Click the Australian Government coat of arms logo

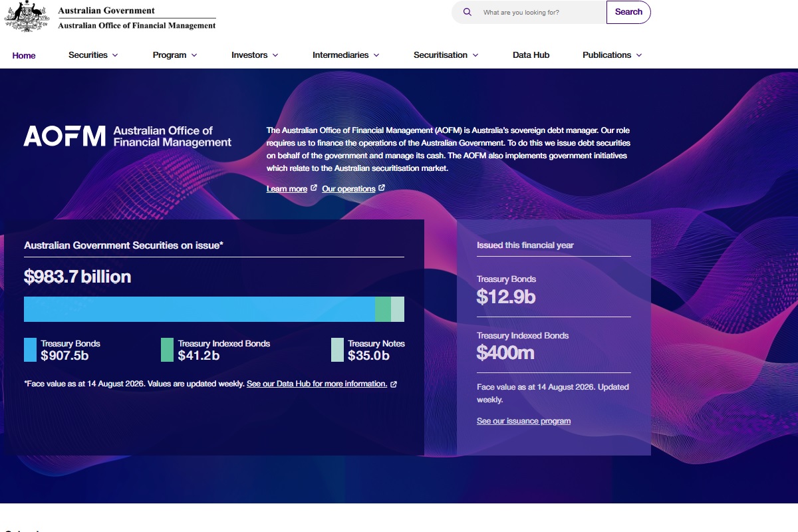point(27,17)
